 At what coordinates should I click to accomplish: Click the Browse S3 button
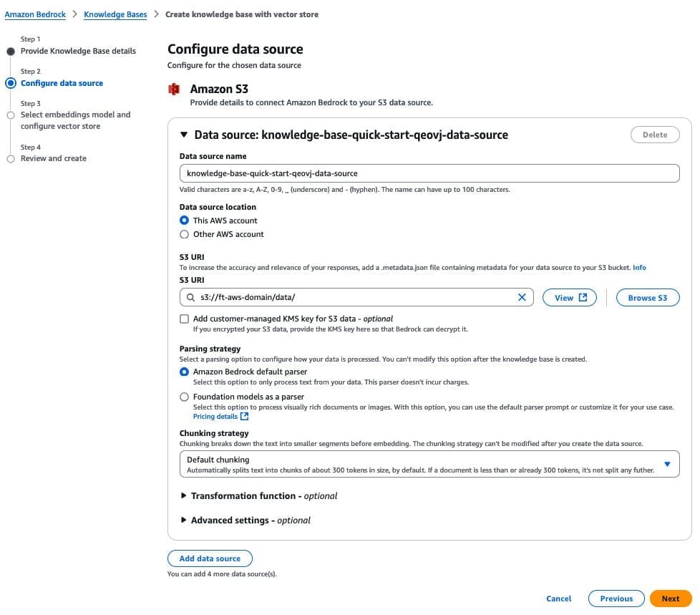[647, 297]
